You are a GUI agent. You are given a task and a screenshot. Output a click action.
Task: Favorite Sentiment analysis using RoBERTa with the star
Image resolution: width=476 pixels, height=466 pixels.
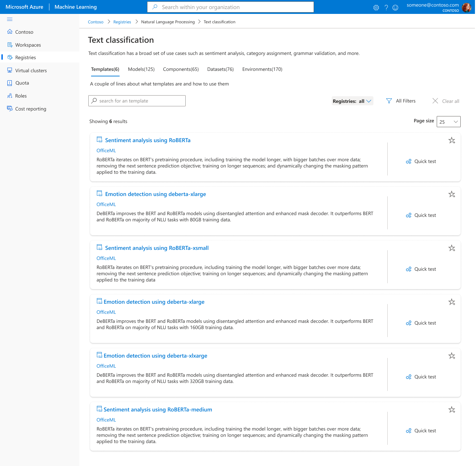click(x=452, y=140)
